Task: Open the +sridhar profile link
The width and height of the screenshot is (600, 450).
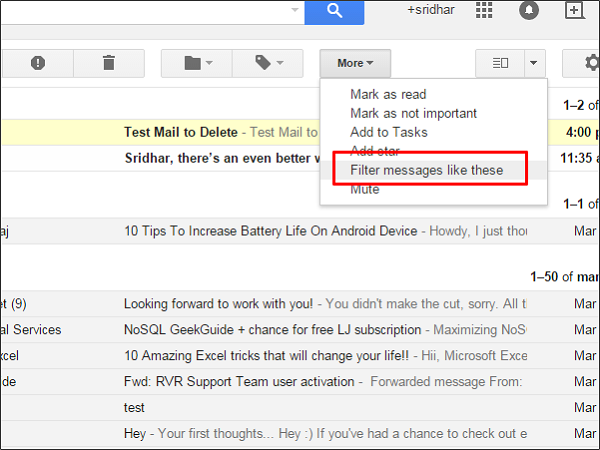Action: 431,10
